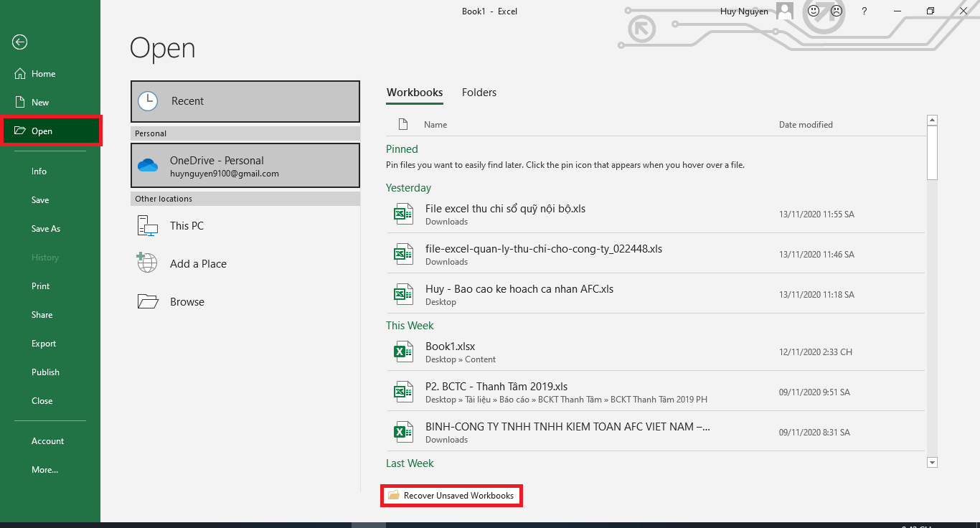Sort by the Date modified column header
980x528 pixels.
pyautogui.click(x=806, y=125)
